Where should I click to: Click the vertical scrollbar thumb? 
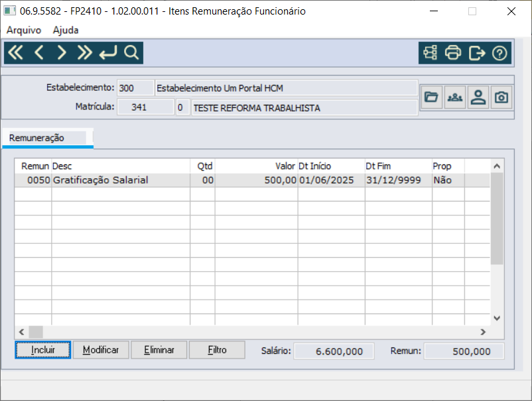point(497,218)
